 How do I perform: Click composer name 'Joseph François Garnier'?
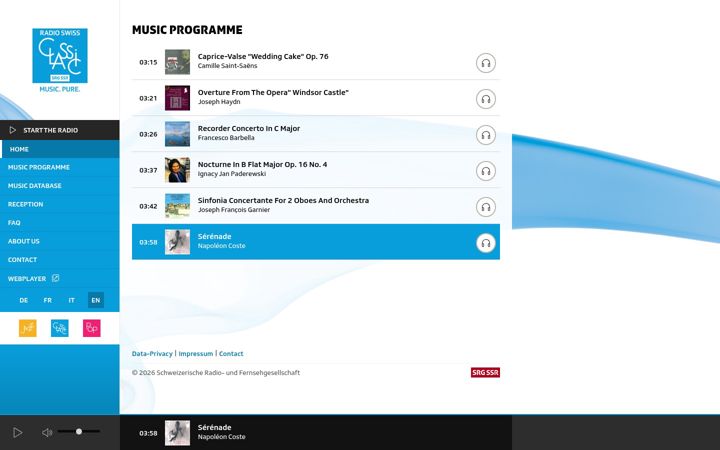point(234,210)
